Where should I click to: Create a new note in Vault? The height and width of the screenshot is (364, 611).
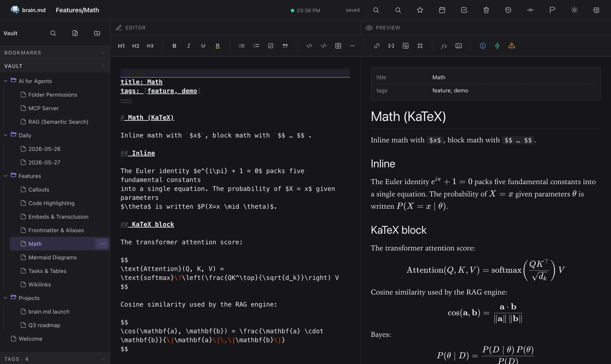pyautogui.click(x=75, y=33)
